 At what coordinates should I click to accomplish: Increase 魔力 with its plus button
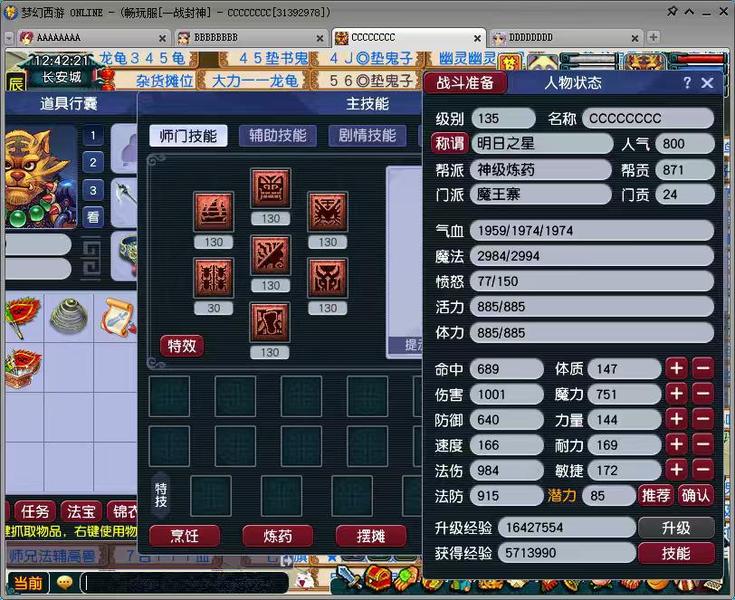[x=676, y=393]
